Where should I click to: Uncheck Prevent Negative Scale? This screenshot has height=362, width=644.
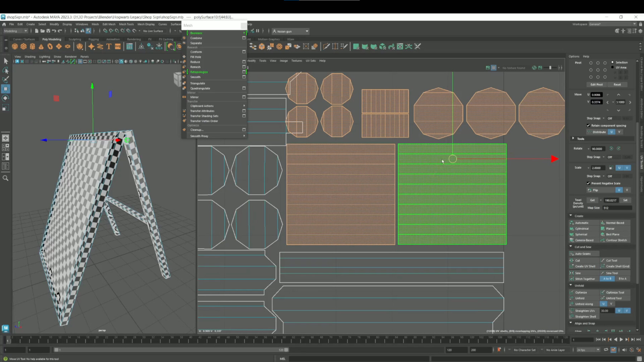[588, 183]
